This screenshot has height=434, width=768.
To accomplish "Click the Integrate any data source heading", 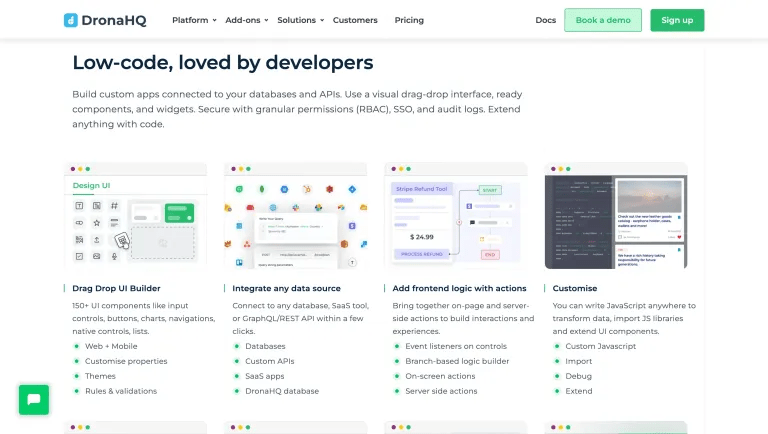I will (287, 289).
